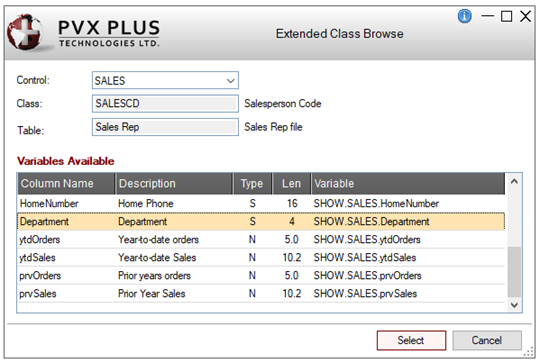Click the Len column header
Screen dimensions: 540x363
(292, 184)
